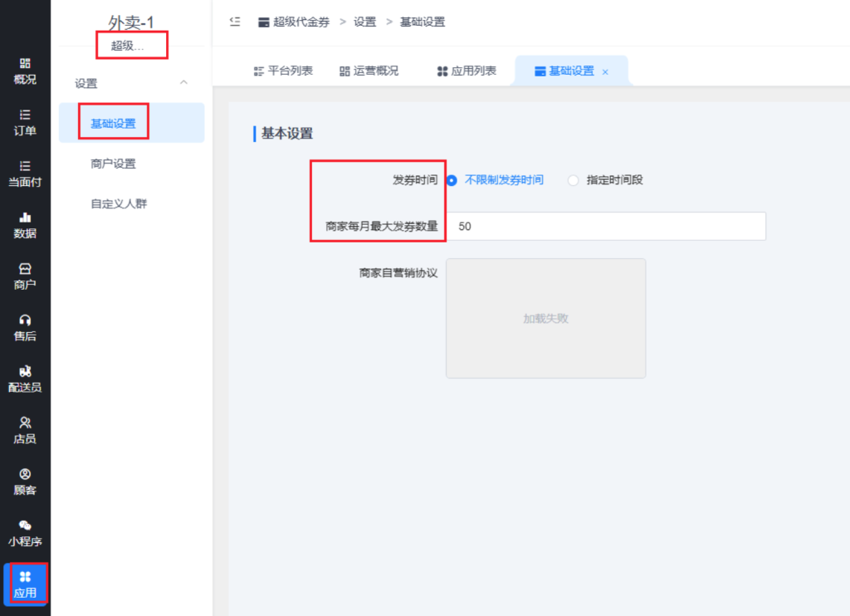The height and width of the screenshot is (616, 850).
Task: Open 自定义人群 menu item
Action: (119, 203)
